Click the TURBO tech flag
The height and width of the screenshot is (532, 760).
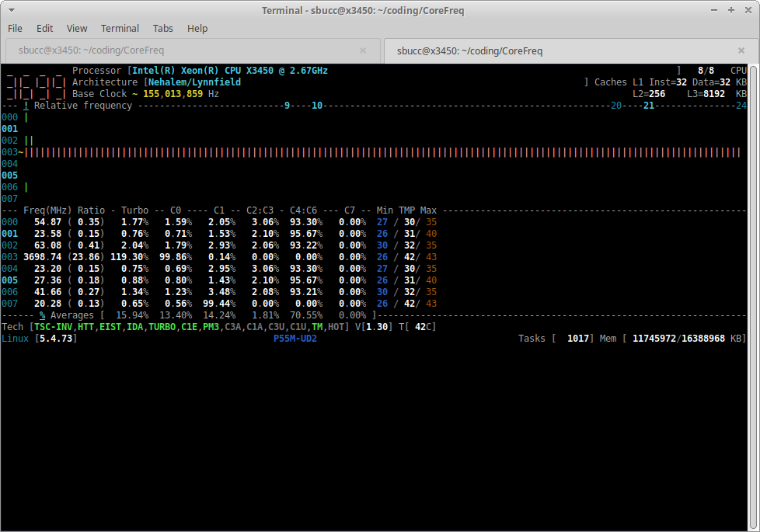click(162, 326)
